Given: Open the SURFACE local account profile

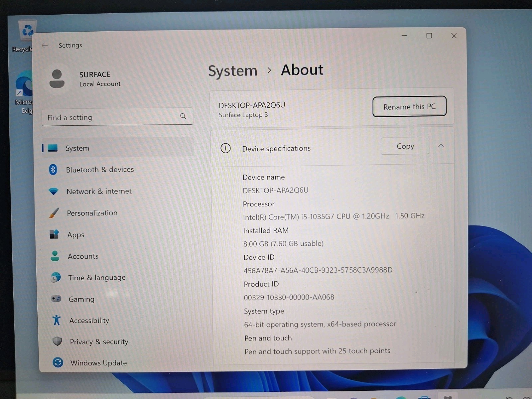Looking at the screenshot, I should pyautogui.click(x=85, y=79).
